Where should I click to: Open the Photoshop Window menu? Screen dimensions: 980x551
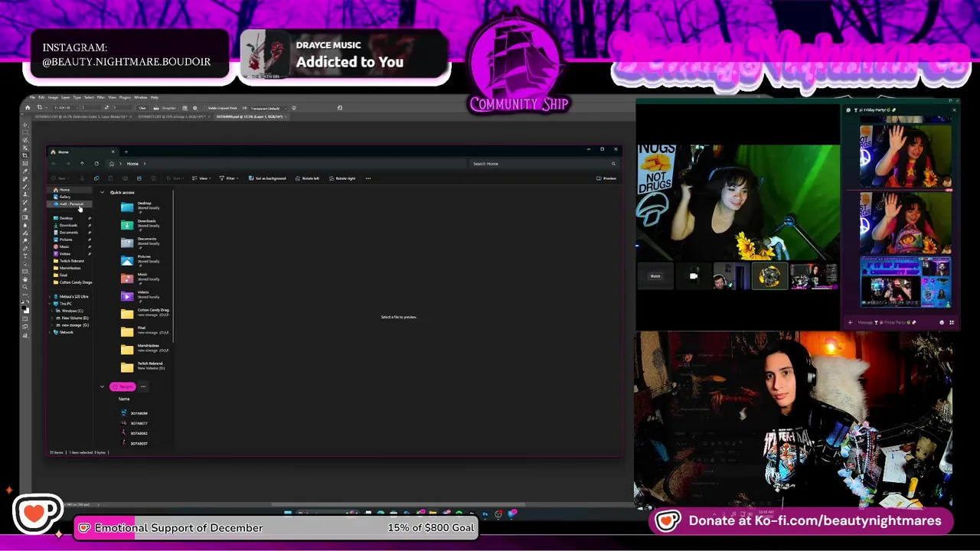coord(140,97)
